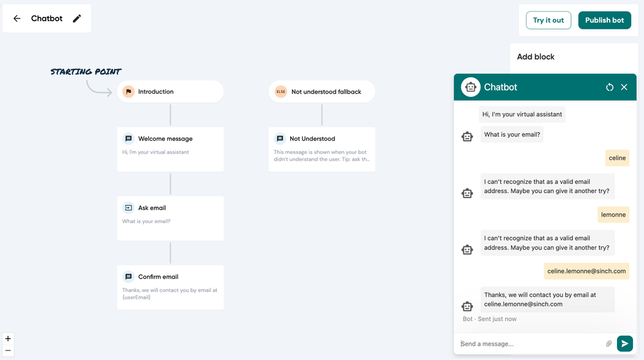Focus the Send a message input field

coord(530,344)
